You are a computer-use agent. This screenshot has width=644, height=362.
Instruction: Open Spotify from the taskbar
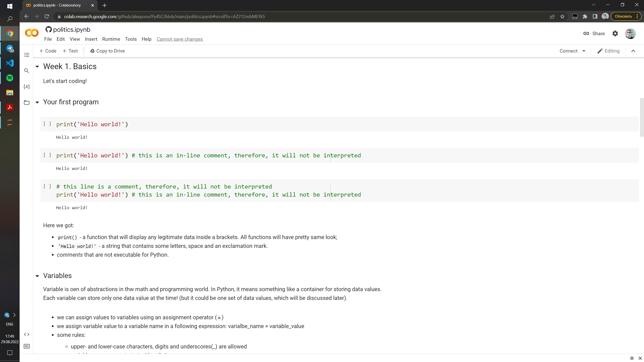[10, 78]
